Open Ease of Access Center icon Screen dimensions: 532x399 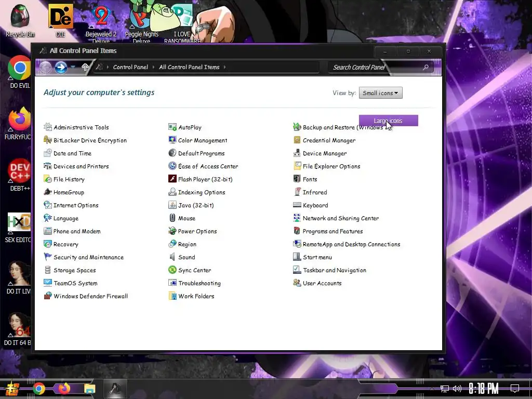(172, 166)
